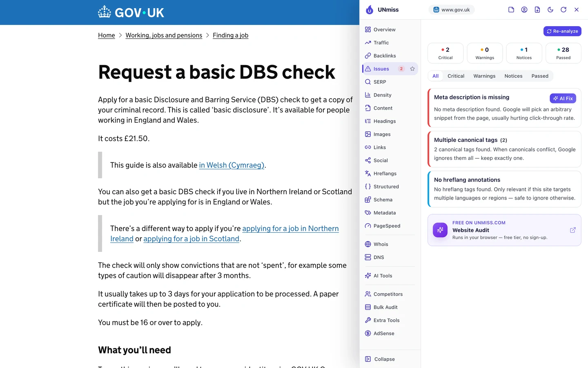Click the Re-analyze button
This screenshot has width=588, height=368.
click(x=562, y=31)
